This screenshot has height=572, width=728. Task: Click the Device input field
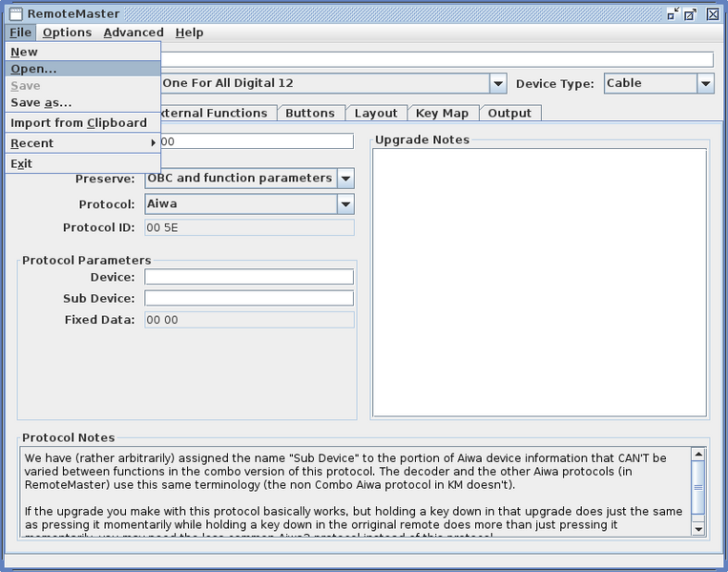coord(249,277)
